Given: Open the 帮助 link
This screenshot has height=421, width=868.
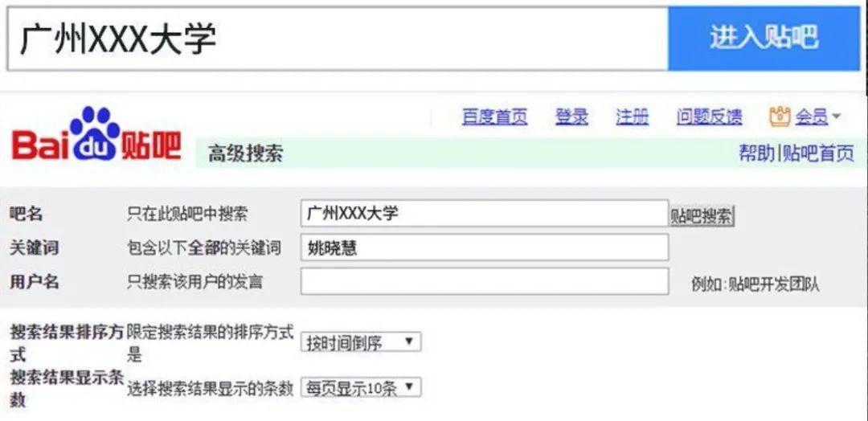Looking at the screenshot, I should (x=757, y=153).
